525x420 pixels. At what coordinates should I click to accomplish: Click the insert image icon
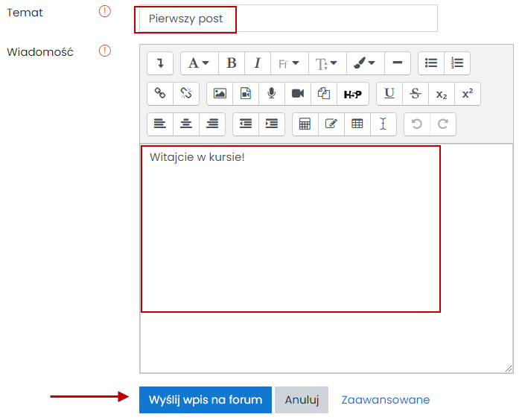point(220,94)
